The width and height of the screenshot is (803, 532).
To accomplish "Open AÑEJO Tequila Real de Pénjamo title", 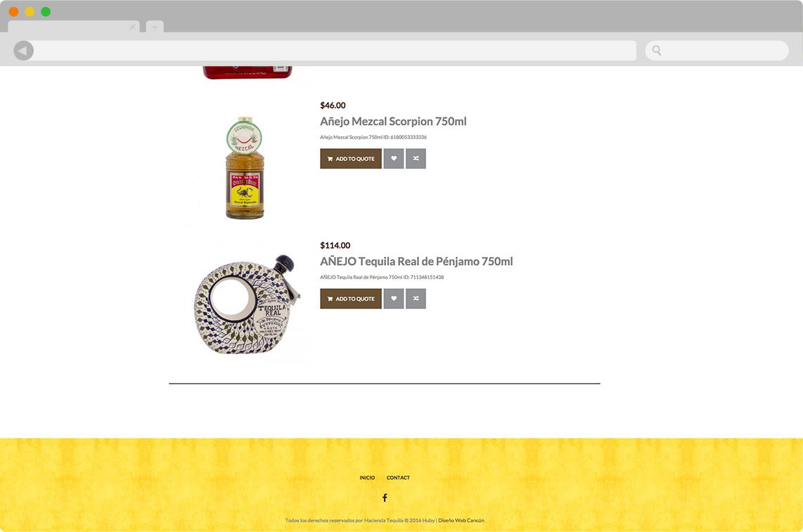I will point(416,261).
